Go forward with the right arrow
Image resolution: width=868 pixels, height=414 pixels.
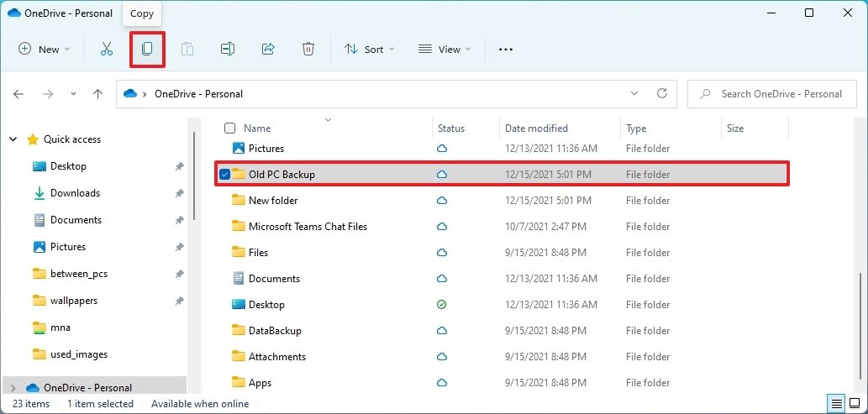[x=48, y=94]
